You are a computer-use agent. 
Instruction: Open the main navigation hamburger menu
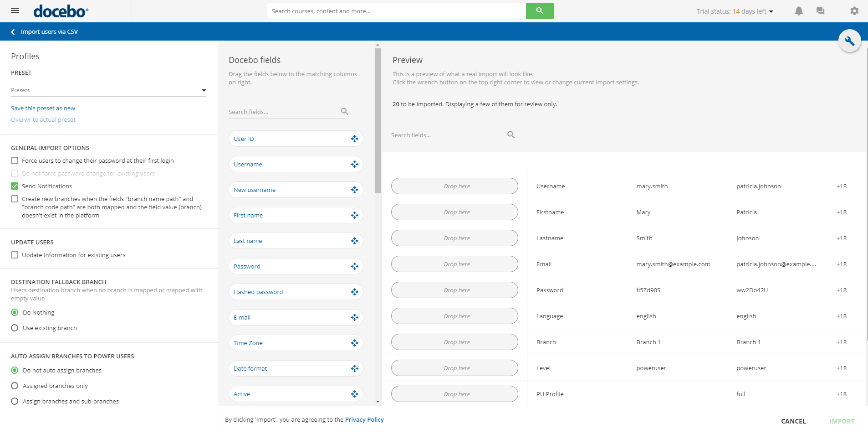pyautogui.click(x=15, y=10)
